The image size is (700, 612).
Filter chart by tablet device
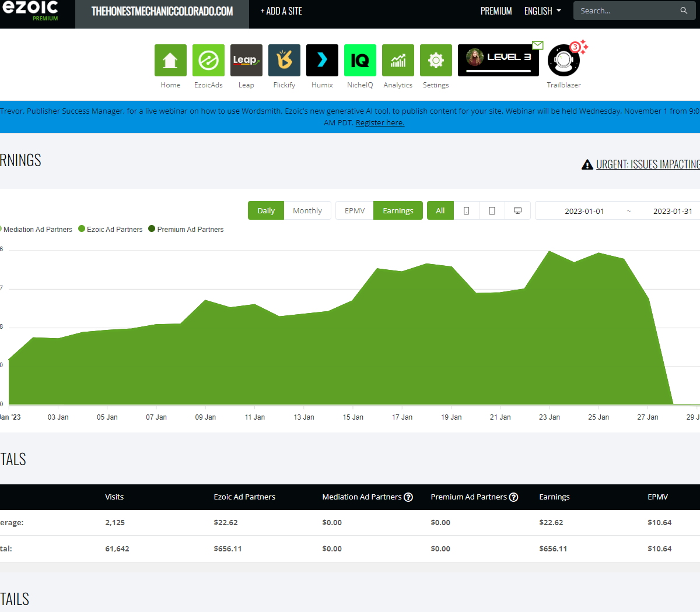point(492,210)
